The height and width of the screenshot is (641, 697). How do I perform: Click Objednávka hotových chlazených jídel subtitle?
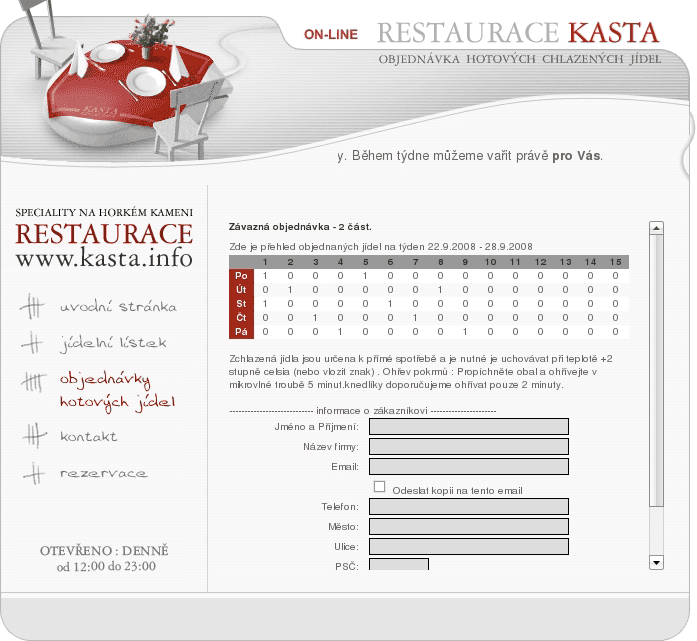520,59
